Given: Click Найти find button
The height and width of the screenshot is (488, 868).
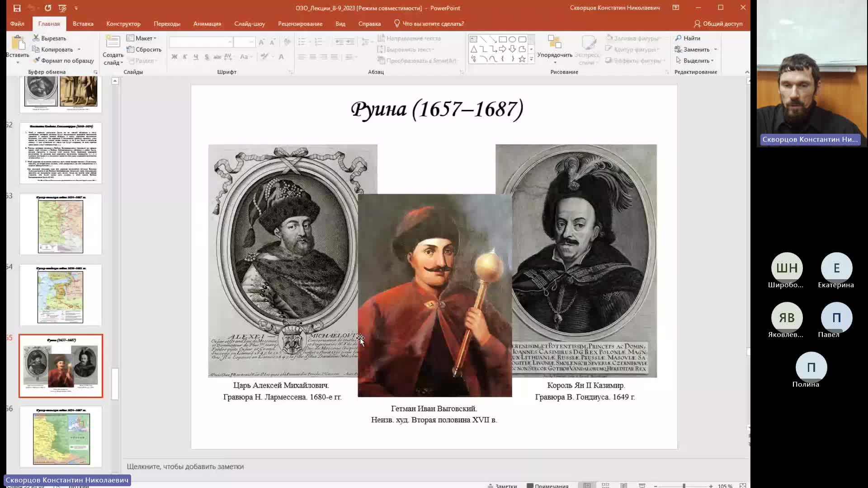Looking at the screenshot, I should pyautogui.click(x=688, y=38).
